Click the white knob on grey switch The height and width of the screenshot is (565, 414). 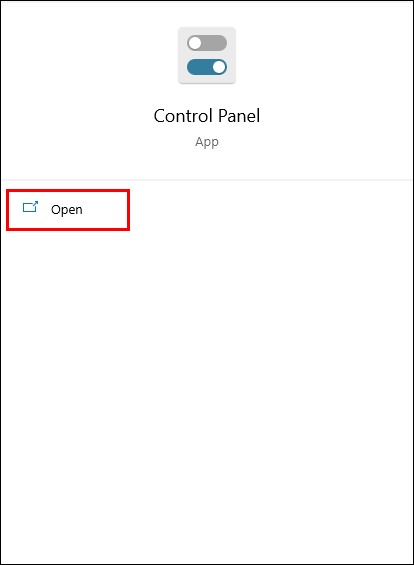(x=195, y=43)
